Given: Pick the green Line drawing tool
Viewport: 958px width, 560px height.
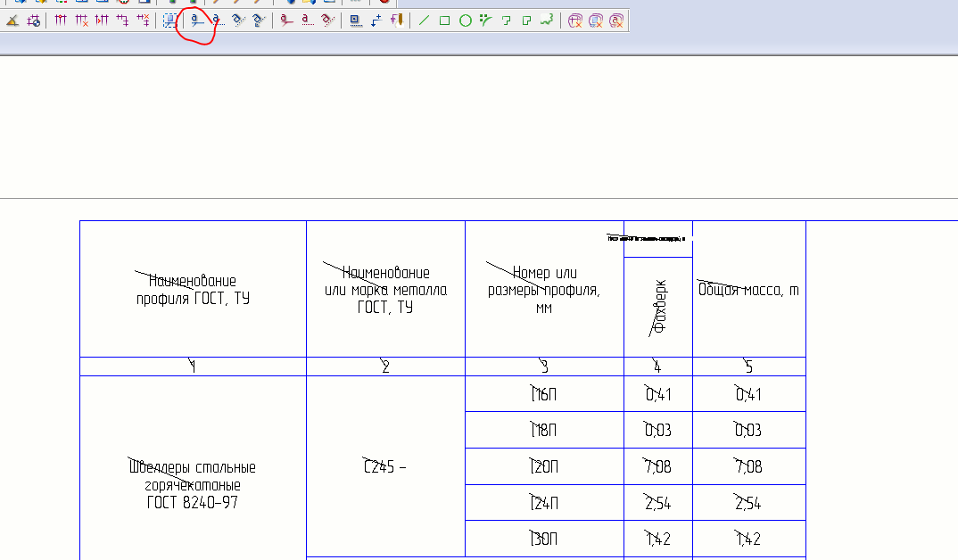Looking at the screenshot, I should (424, 20).
